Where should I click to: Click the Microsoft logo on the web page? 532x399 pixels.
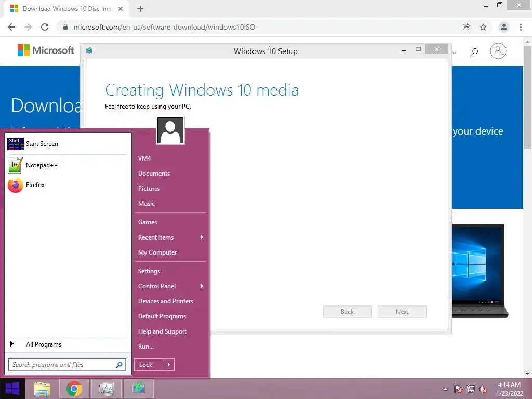coord(46,50)
